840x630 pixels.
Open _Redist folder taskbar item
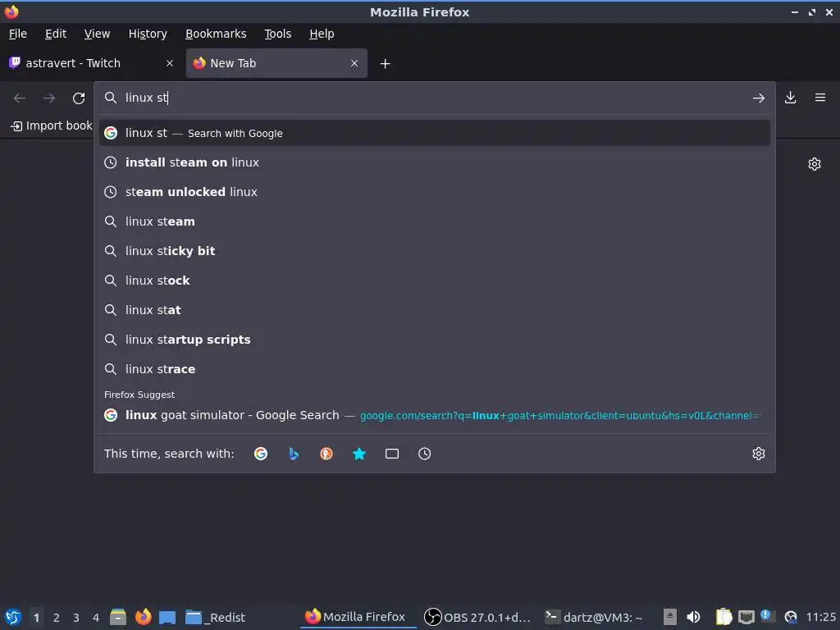click(216, 617)
